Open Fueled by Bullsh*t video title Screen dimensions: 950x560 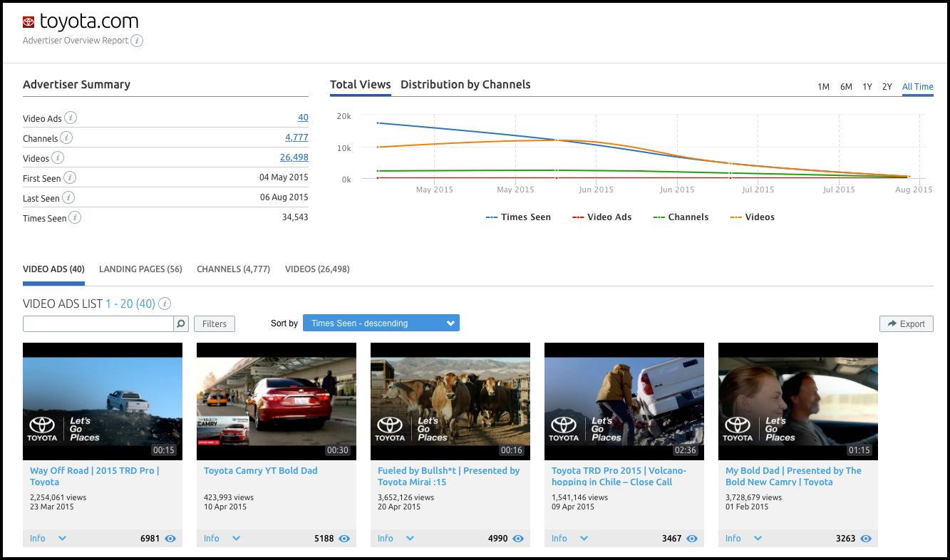[449, 476]
